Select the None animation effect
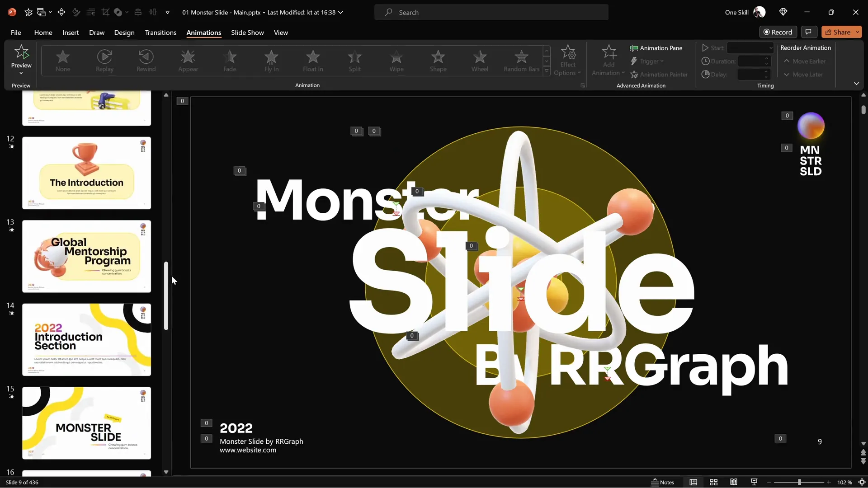 tap(63, 61)
